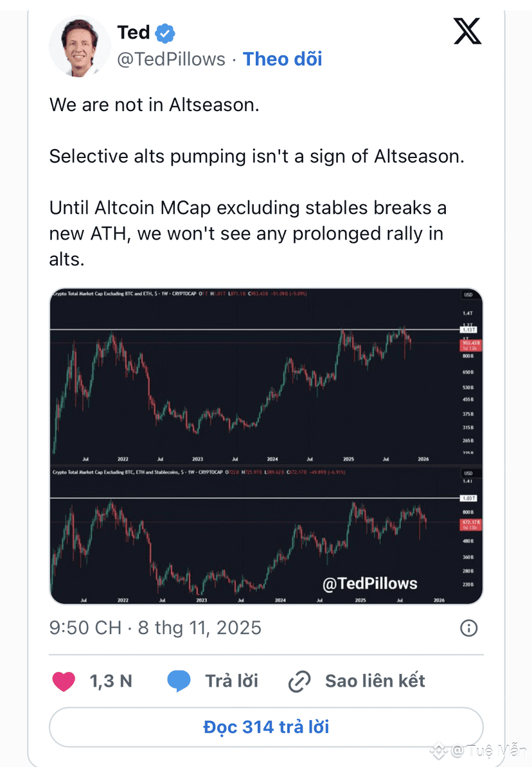This screenshot has width=532, height=767.
Task: Click the X logo
Action: (x=467, y=31)
